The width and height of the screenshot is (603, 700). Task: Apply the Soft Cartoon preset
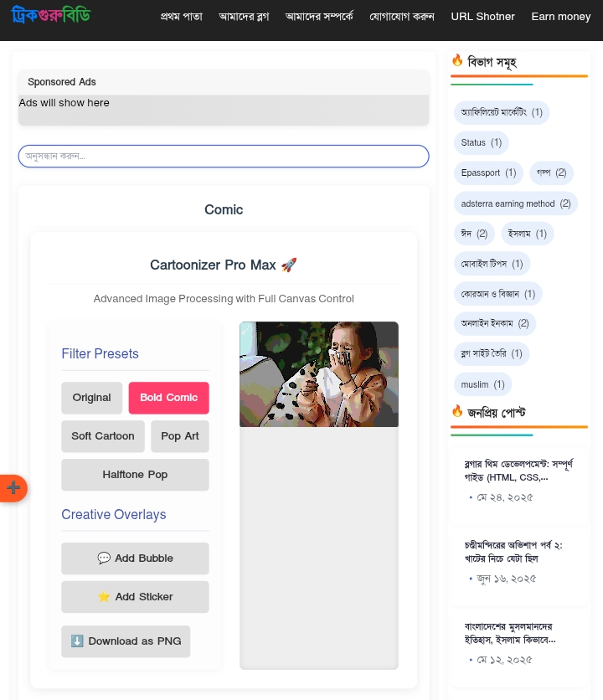tap(103, 436)
